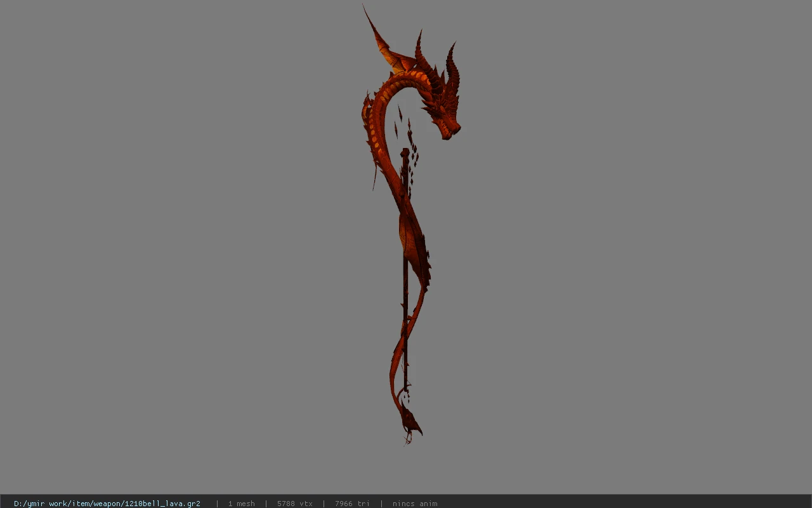Click the 'nincs anim' status entry
Viewport: 812px width, 508px height.
click(415, 504)
